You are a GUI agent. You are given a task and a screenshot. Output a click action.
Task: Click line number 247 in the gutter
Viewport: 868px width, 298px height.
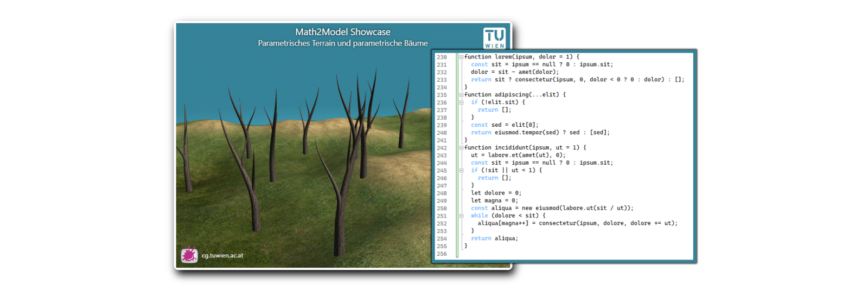click(442, 186)
